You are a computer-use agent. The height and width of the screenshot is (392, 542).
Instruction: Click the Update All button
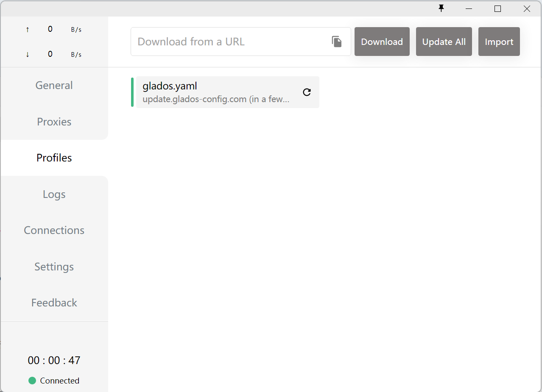click(x=444, y=42)
